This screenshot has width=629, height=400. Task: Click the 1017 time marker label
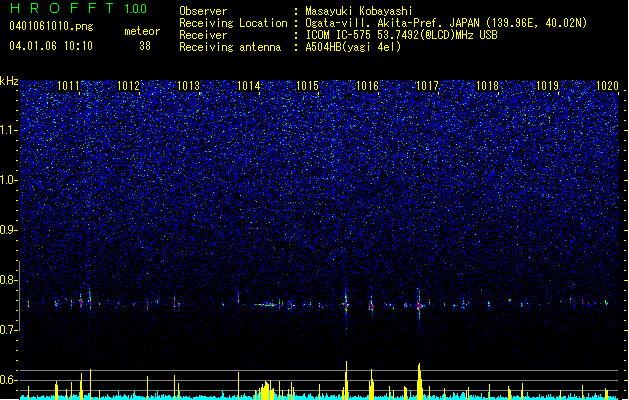click(x=428, y=85)
